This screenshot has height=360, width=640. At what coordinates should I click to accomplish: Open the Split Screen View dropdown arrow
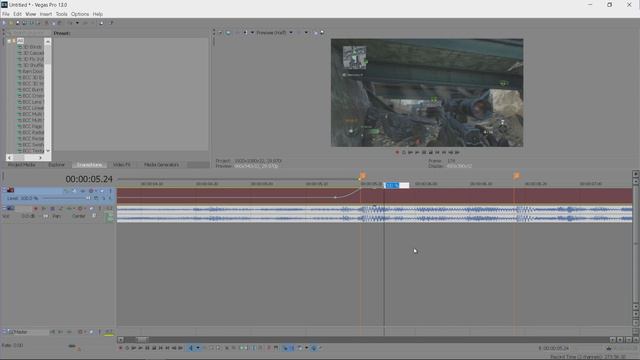[x=252, y=33]
